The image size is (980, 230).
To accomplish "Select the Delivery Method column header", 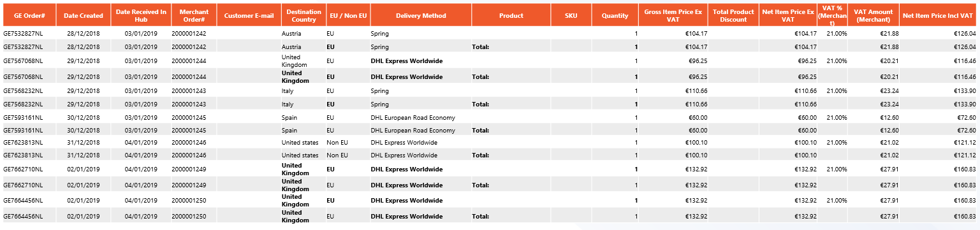I will point(421,15).
